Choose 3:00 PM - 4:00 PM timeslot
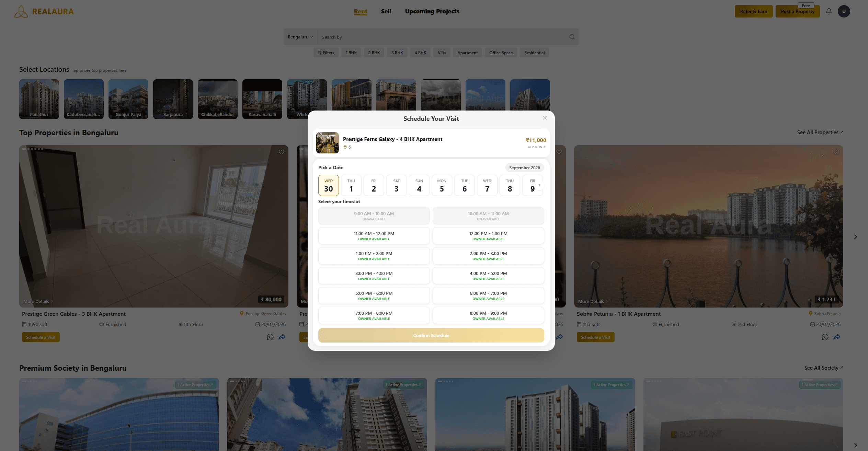The width and height of the screenshot is (868, 451). point(374,276)
